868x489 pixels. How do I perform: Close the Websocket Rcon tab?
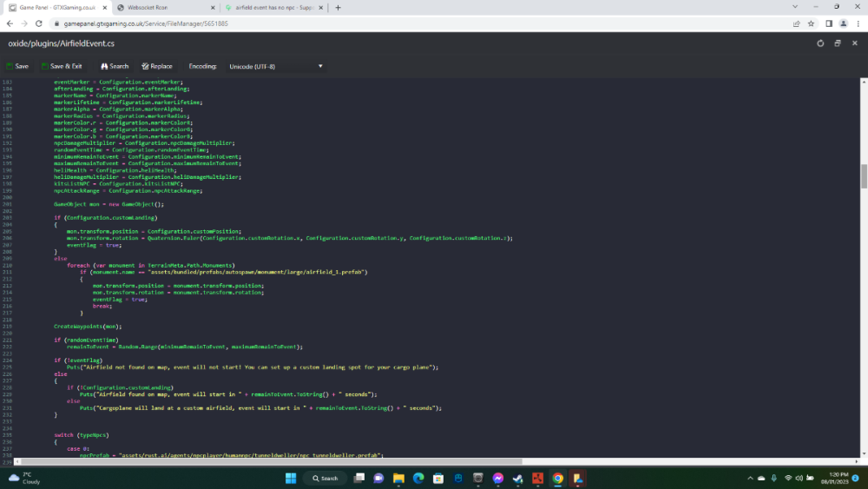(x=213, y=8)
